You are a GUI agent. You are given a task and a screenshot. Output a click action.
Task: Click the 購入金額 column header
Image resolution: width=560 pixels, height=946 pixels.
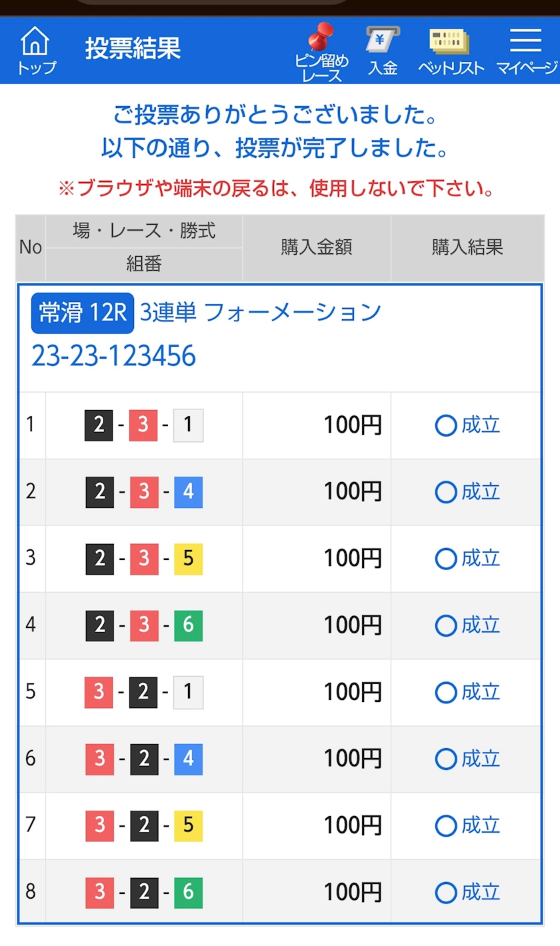coord(317,248)
